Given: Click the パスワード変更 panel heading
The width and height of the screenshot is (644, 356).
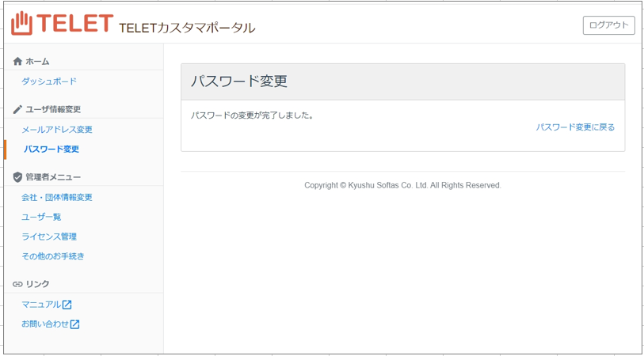Looking at the screenshot, I should coord(238,81).
